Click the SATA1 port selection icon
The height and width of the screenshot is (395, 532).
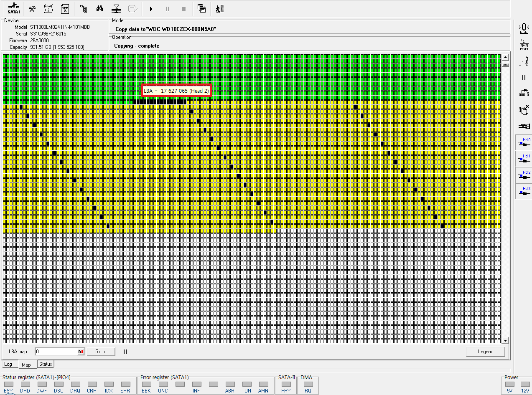[x=14, y=8]
